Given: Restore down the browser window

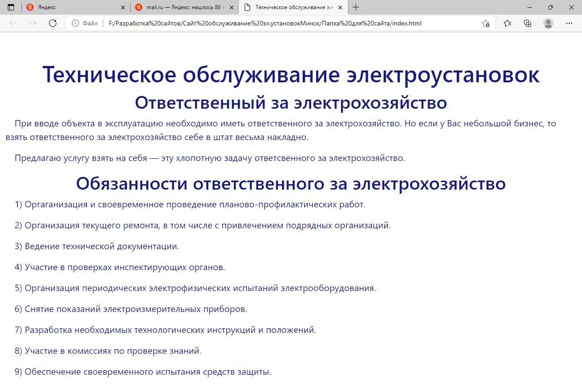Looking at the screenshot, I should (551, 7).
